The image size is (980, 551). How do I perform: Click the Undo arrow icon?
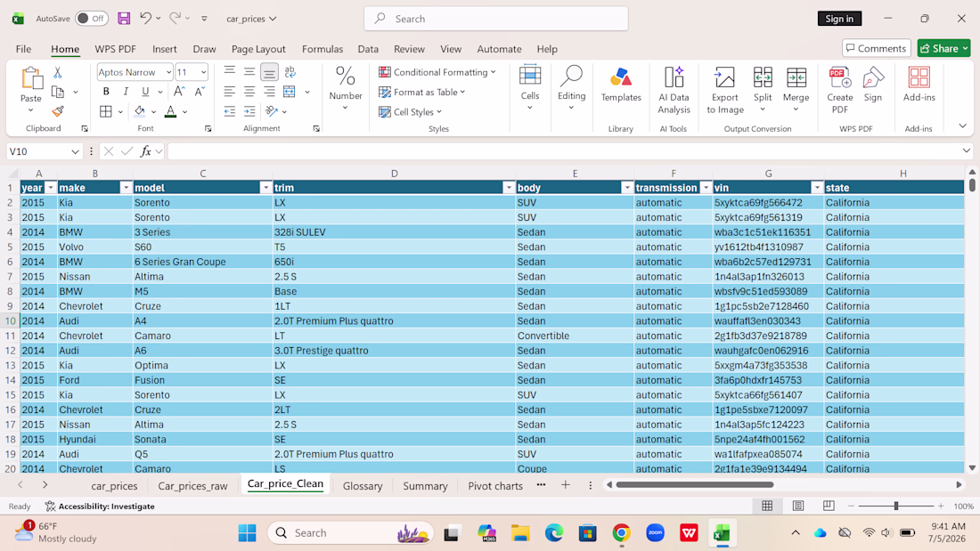coord(145,18)
